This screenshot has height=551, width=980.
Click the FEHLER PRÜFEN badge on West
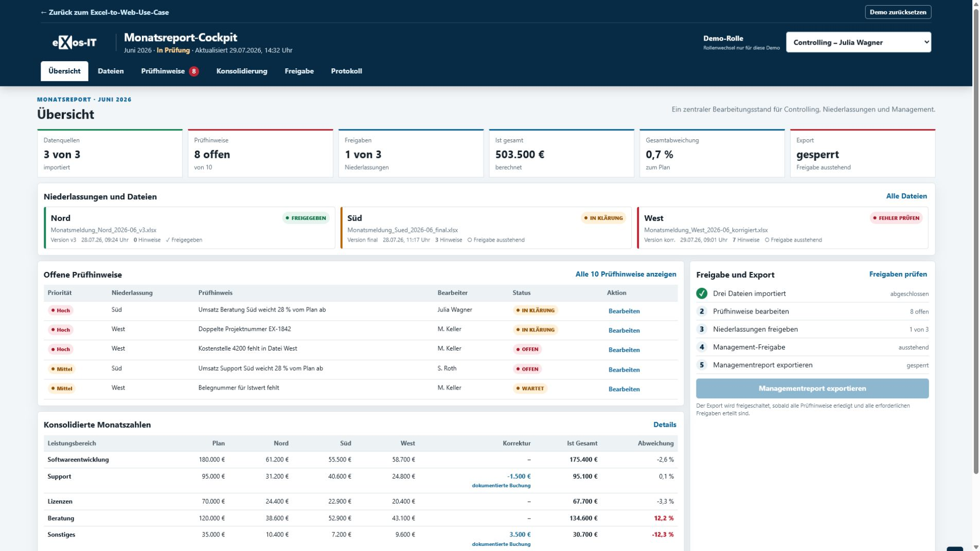tap(896, 218)
